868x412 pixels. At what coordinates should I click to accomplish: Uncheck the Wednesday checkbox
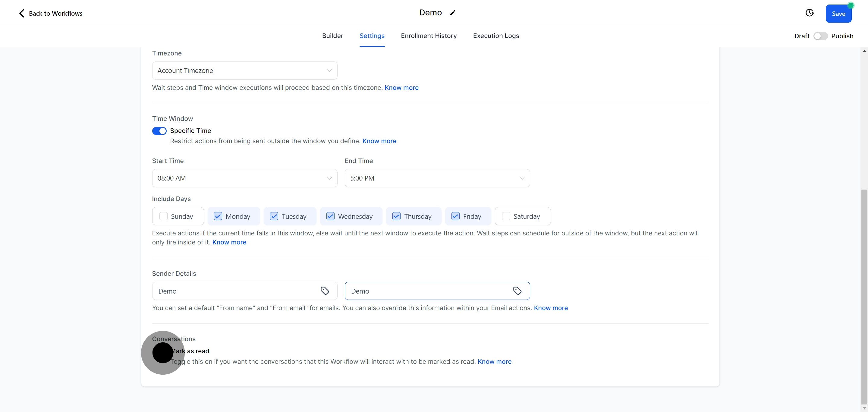(330, 216)
